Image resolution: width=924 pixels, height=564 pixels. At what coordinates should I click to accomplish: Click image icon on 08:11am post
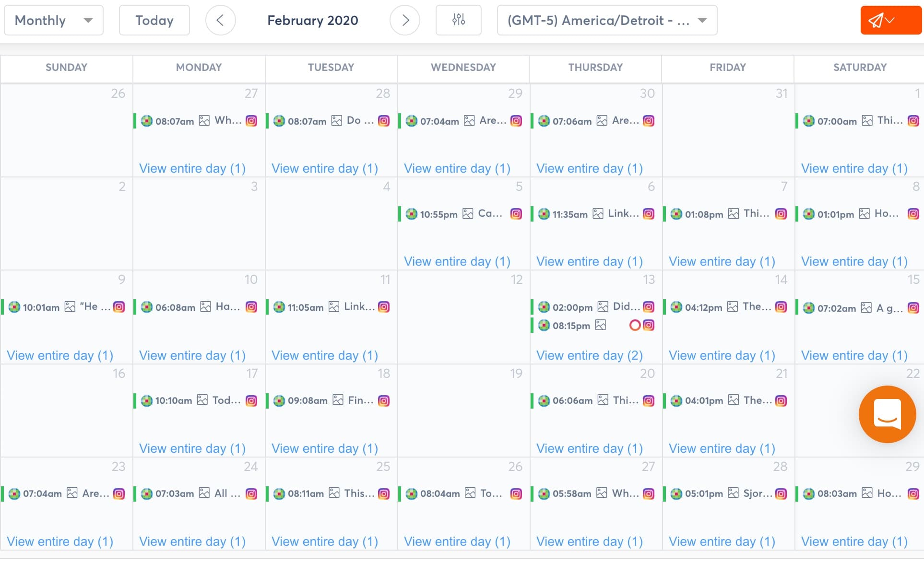tap(334, 493)
